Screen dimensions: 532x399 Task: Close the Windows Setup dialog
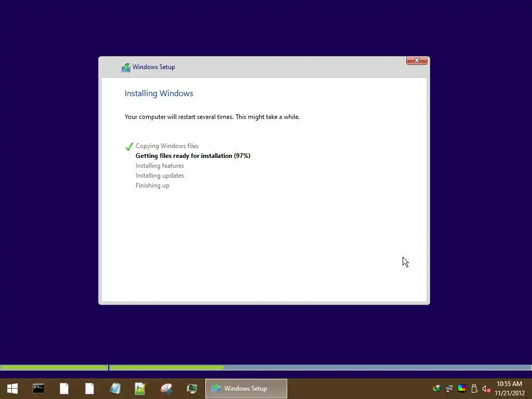click(417, 60)
